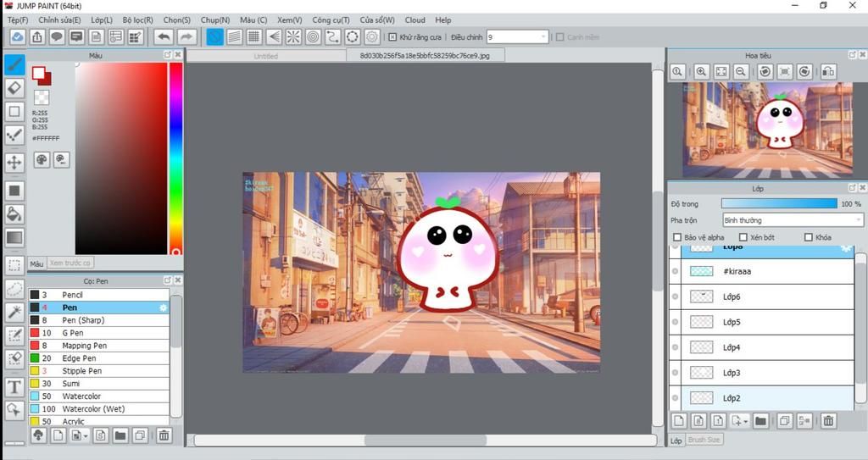
Task: Select the rectangular Selection tool
Action: click(14, 265)
